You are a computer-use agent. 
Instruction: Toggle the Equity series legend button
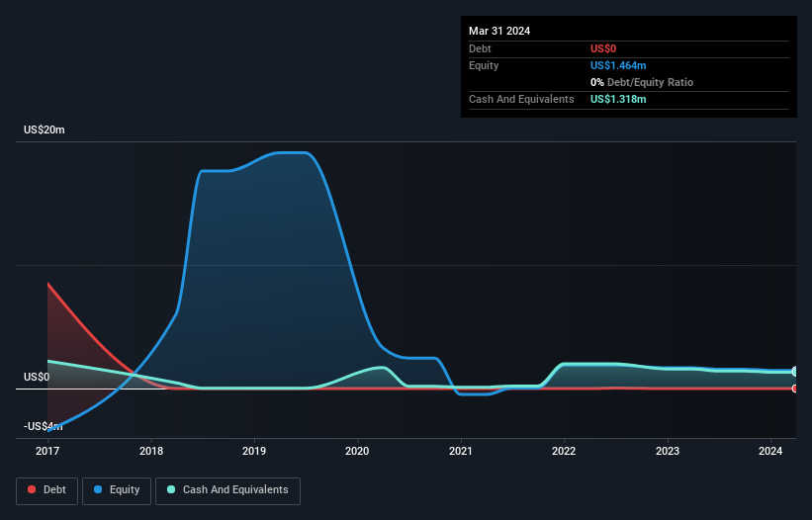[117, 490]
